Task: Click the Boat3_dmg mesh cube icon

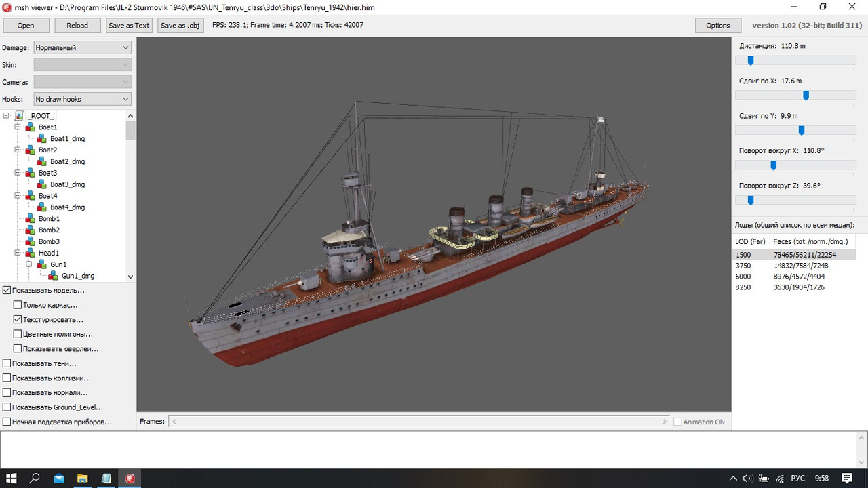Action: [x=42, y=184]
